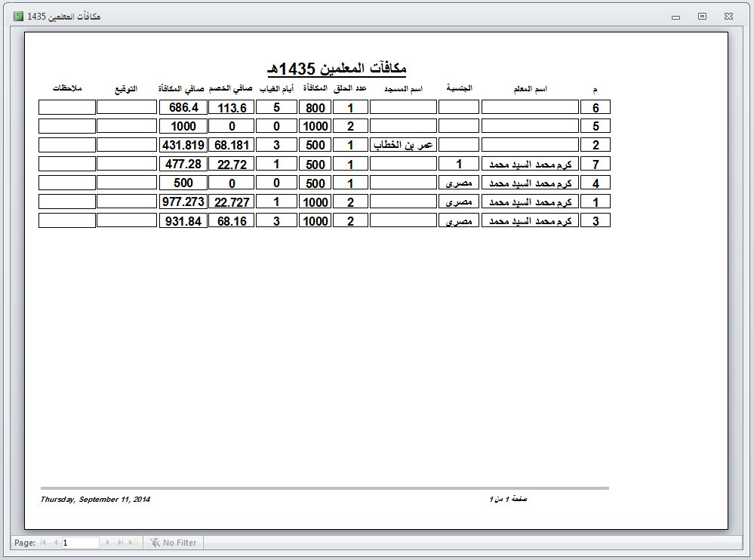Go to the next report page
754x560 pixels.
point(107,542)
